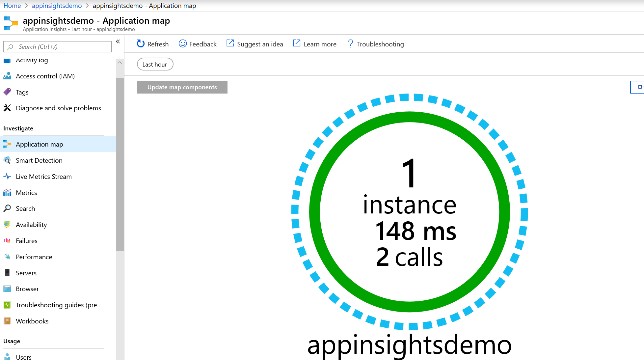Click Refresh toolbar button label
Image resolution: width=644 pixels, height=360 pixels.
tap(158, 44)
